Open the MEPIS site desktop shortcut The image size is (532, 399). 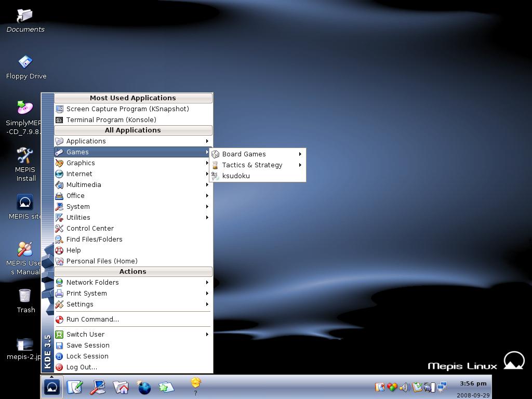click(25, 207)
